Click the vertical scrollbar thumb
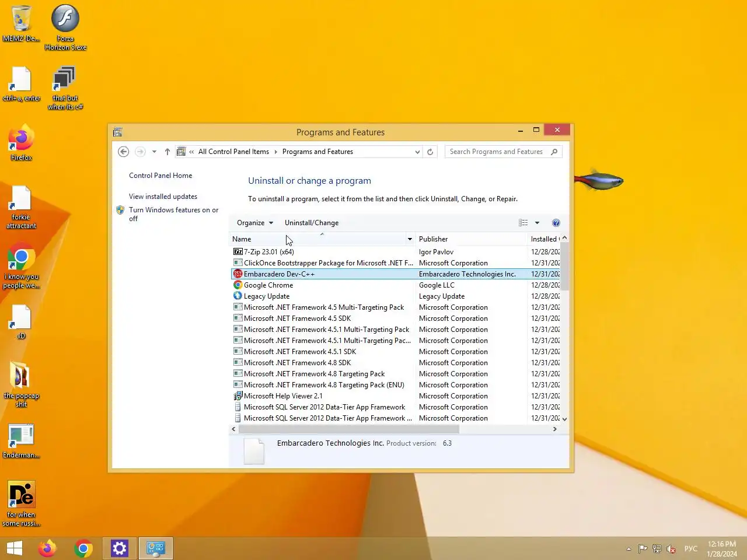 click(x=564, y=266)
